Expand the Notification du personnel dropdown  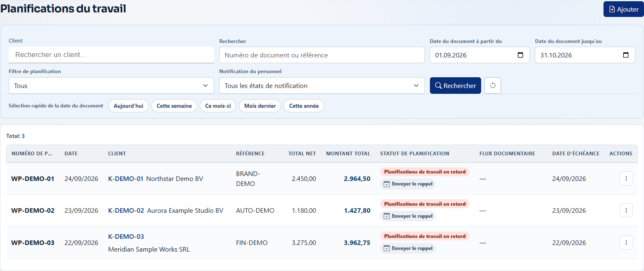pos(322,86)
